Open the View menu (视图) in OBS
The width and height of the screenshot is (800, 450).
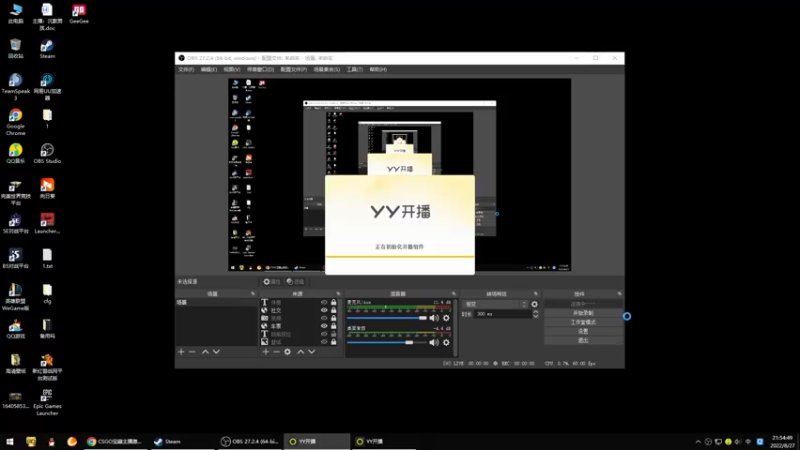pyautogui.click(x=231, y=69)
